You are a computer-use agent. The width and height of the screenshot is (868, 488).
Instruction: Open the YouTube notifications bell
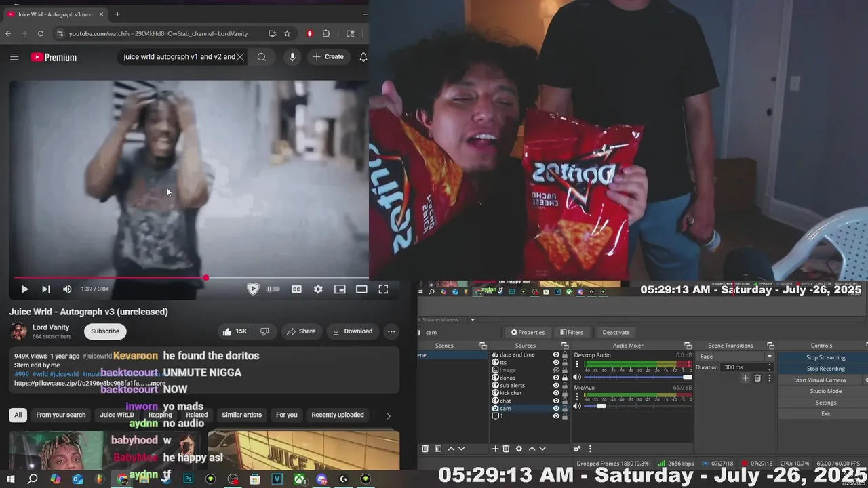(363, 57)
